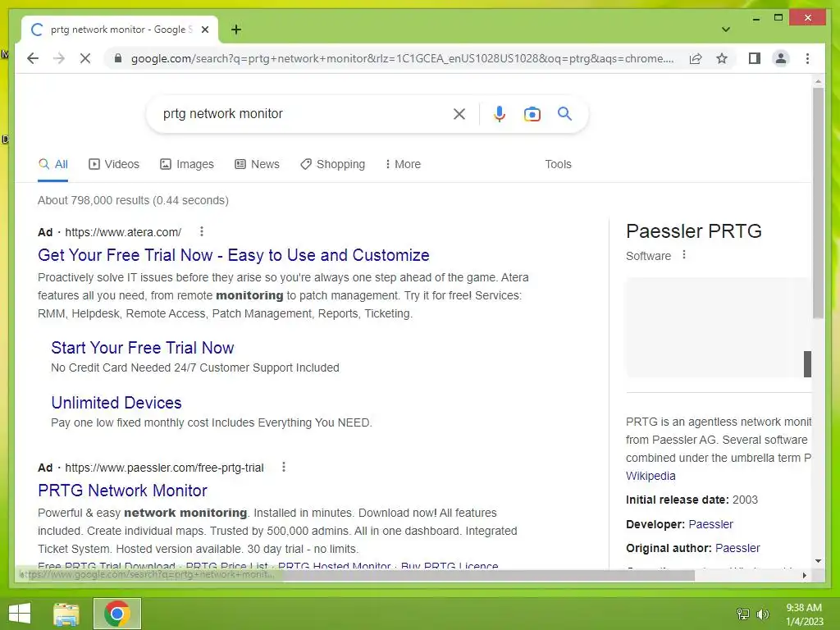Viewport: 840px width, 630px height.
Task: Close the prtg network monitor tab
Action: (204, 30)
